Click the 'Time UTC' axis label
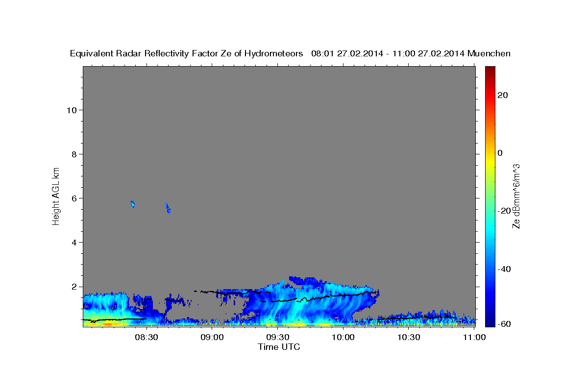Viewport: 588px width, 392px height. click(279, 347)
